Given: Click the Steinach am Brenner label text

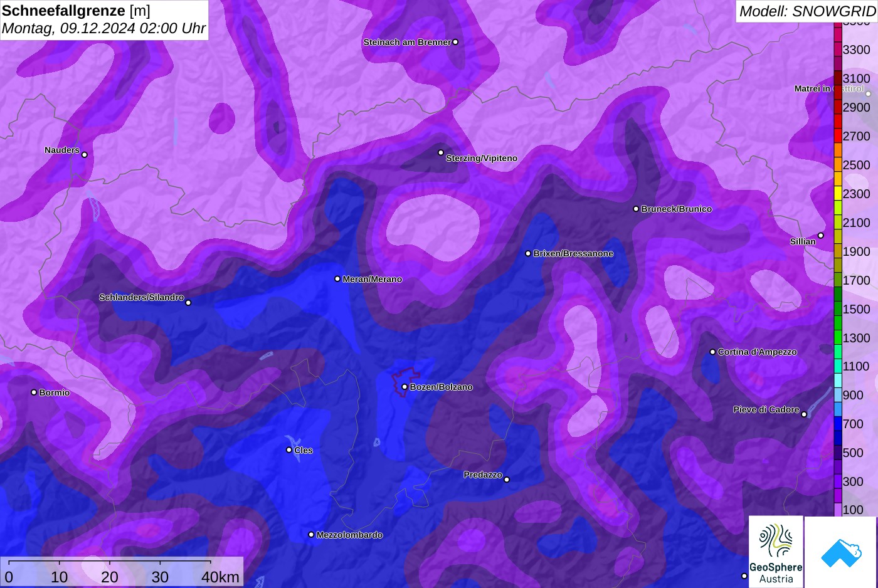Looking at the screenshot, I should (x=407, y=42).
